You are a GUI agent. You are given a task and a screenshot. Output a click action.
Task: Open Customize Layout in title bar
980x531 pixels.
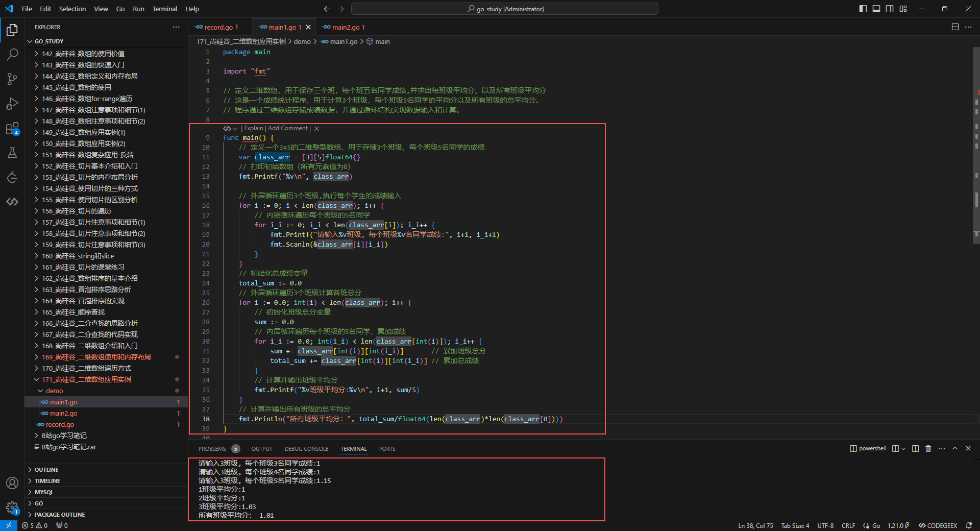[903, 9]
